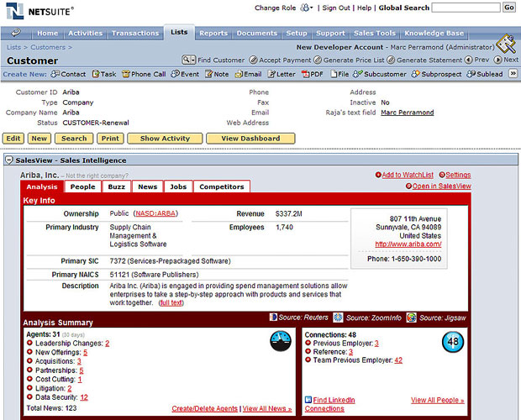The width and height of the screenshot is (521, 420).
Task: Click the customization tools icon in the header corner
Action: [x=507, y=44]
